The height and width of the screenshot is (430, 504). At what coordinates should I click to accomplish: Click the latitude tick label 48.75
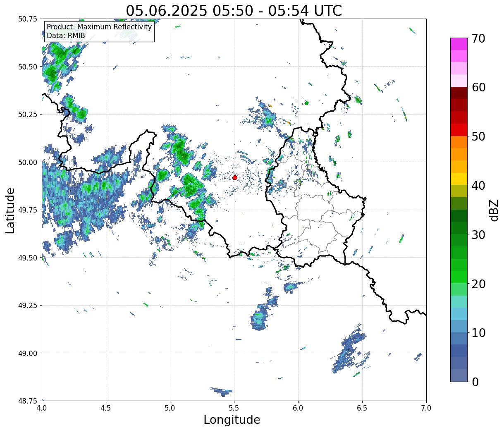[28, 401]
